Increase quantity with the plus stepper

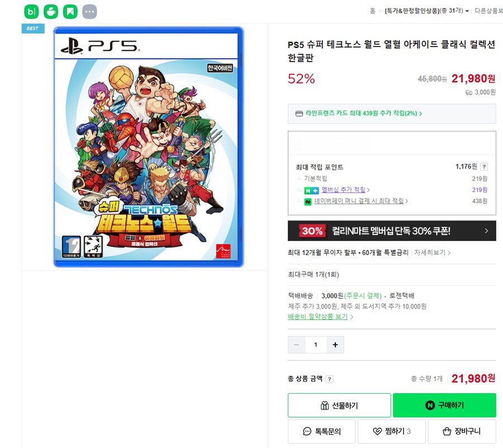point(335,345)
